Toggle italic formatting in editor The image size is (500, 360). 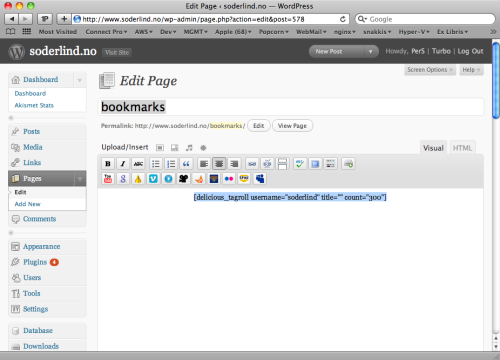[123, 164]
